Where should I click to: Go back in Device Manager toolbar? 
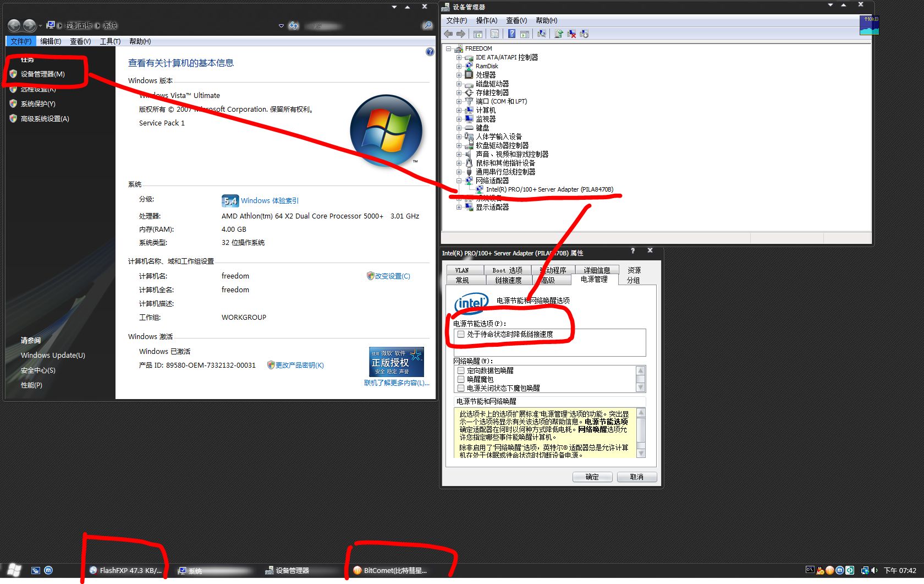click(448, 34)
